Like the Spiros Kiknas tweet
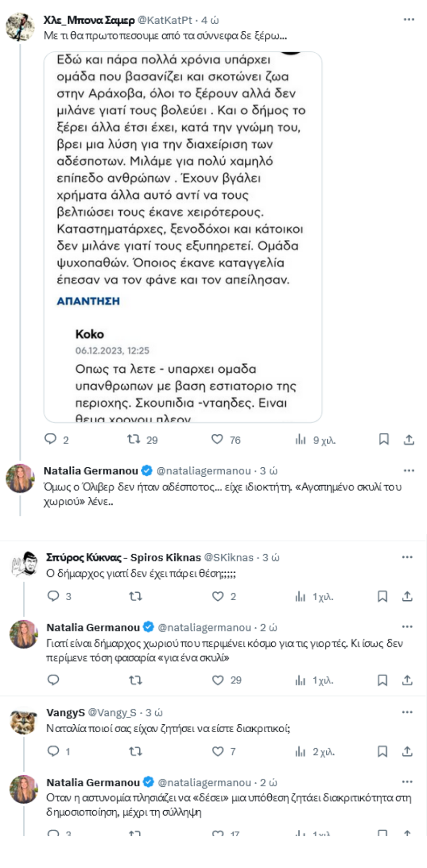This screenshot has width=427, height=868. pos(218,596)
